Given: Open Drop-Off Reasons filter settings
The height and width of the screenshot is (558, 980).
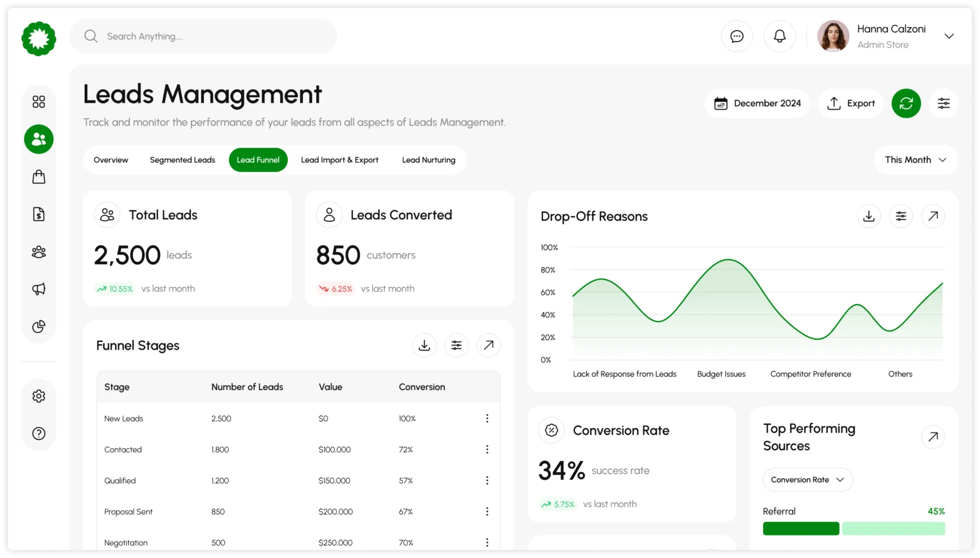Looking at the screenshot, I should pos(901,216).
